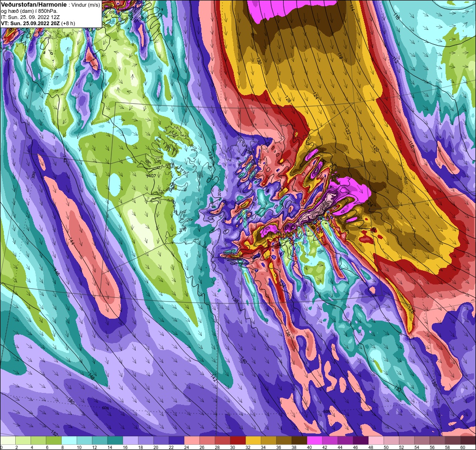Pick the 46–48 m/s dark plum legend swatch

[x=360, y=440]
